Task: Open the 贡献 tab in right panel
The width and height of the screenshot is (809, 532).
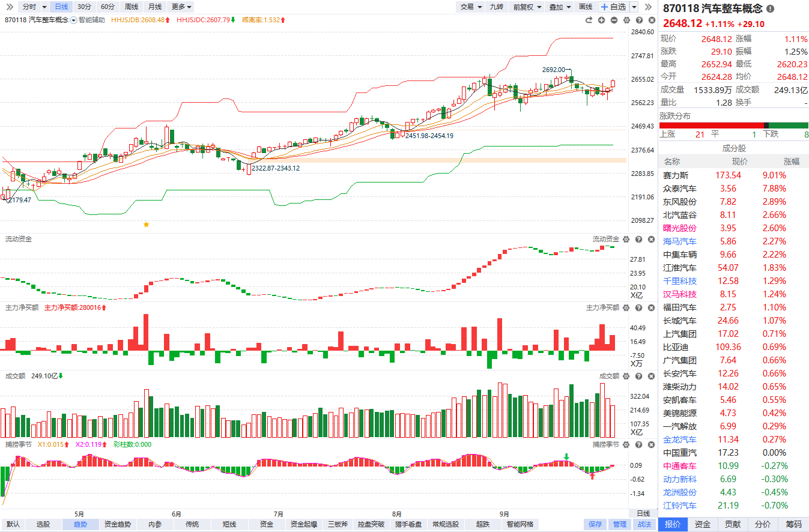Action: tap(733, 524)
